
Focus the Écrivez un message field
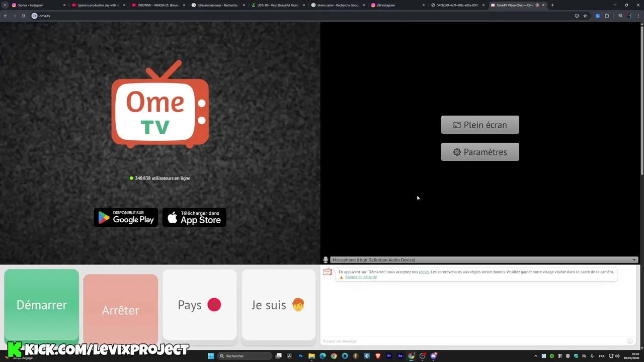pyautogui.click(x=473, y=341)
